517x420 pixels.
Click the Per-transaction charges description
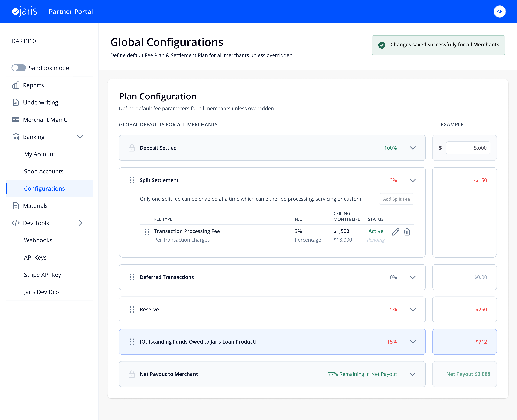(x=182, y=240)
